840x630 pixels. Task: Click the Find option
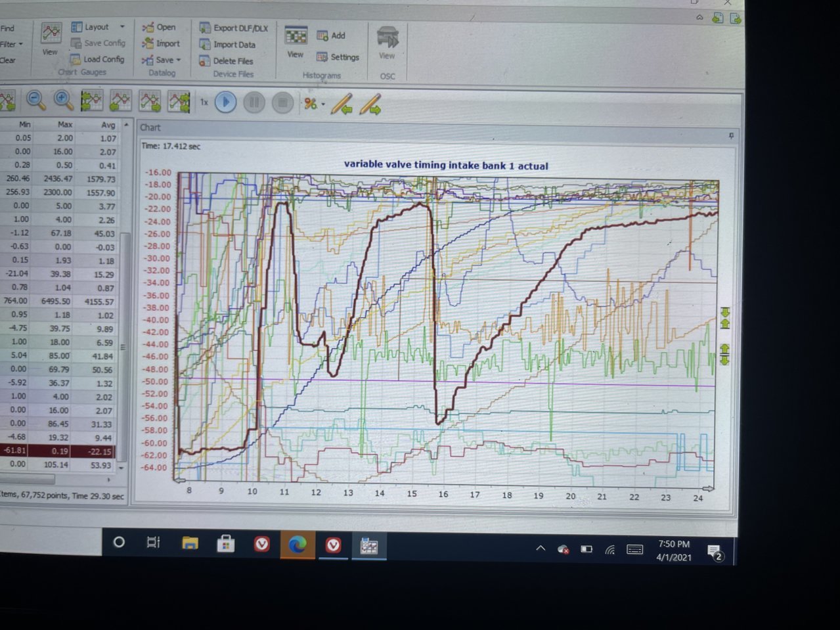point(7,28)
